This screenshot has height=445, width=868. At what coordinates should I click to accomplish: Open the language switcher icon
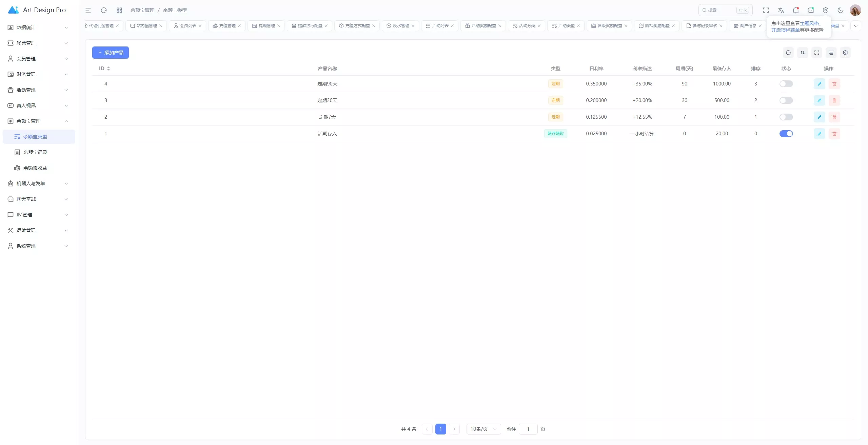pyautogui.click(x=781, y=10)
